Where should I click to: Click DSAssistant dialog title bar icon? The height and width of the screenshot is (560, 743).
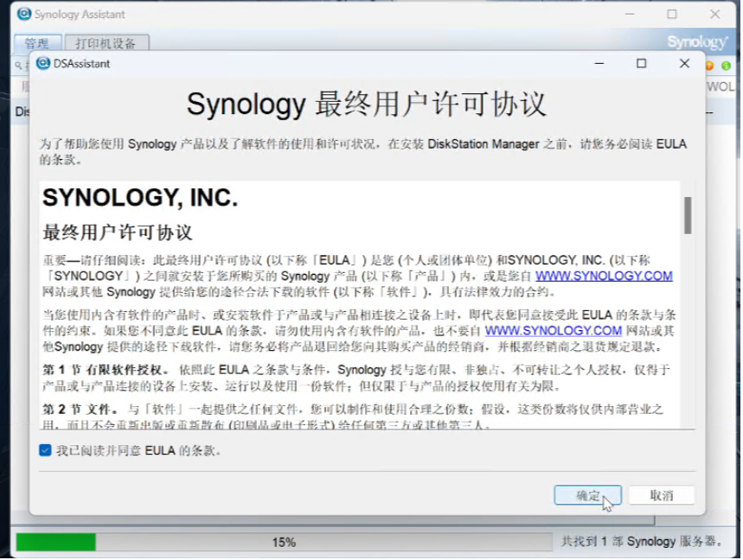(43, 63)
